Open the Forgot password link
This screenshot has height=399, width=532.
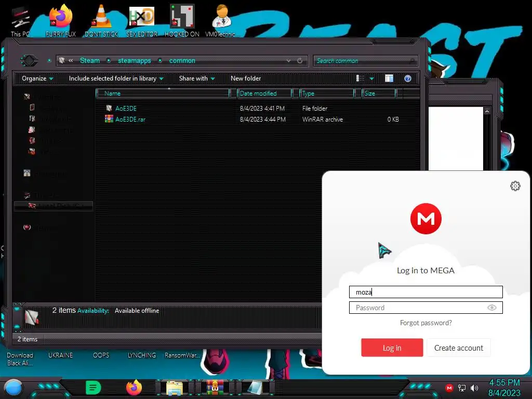coord(426,323)
